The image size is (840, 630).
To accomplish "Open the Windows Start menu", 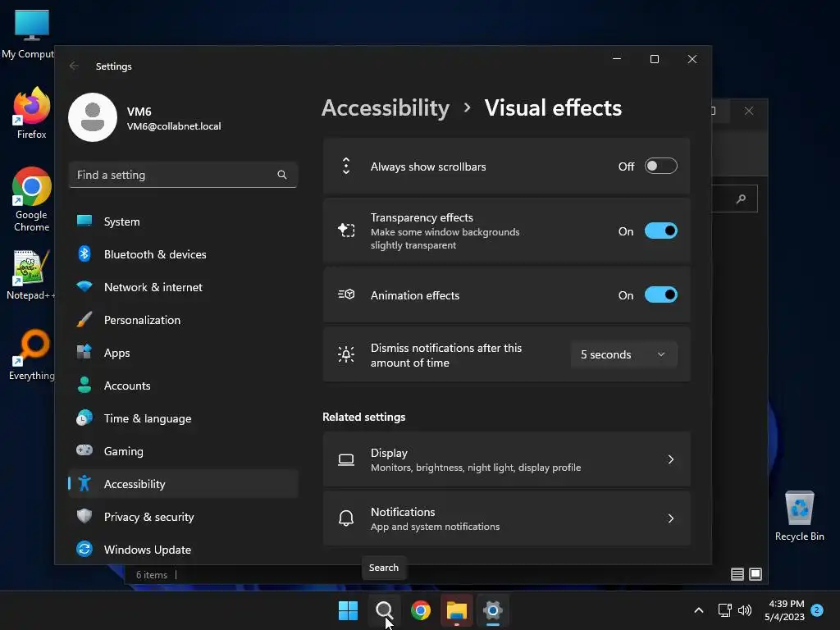I will tap(348, 610).
